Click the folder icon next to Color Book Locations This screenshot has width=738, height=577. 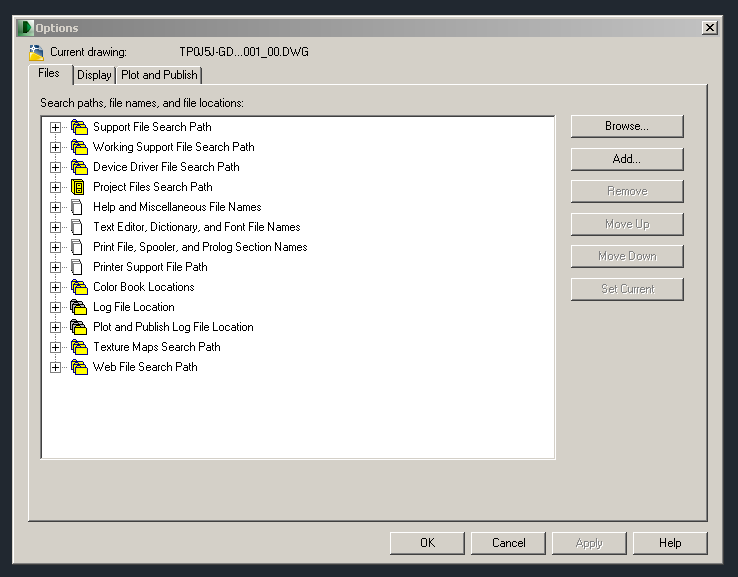pyautogui.click(x=79, y=287)
